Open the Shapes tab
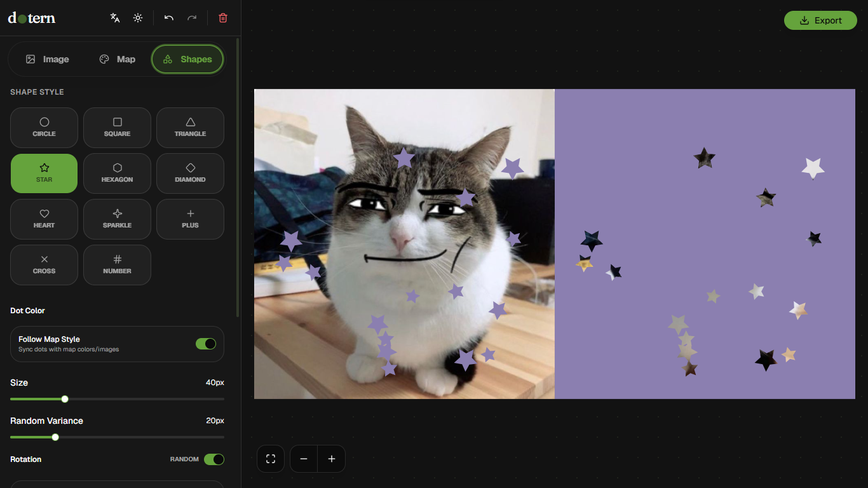 click(187, 59)
